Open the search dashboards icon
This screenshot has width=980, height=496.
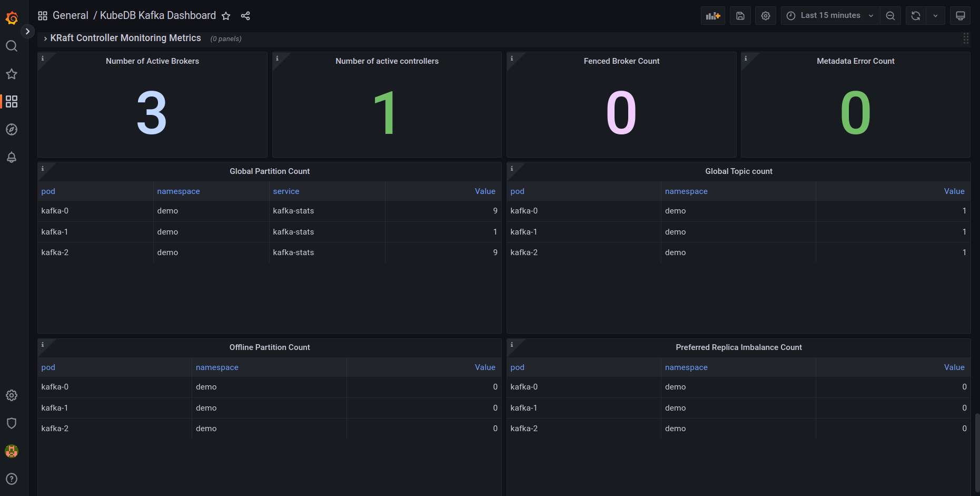point(12,46)
